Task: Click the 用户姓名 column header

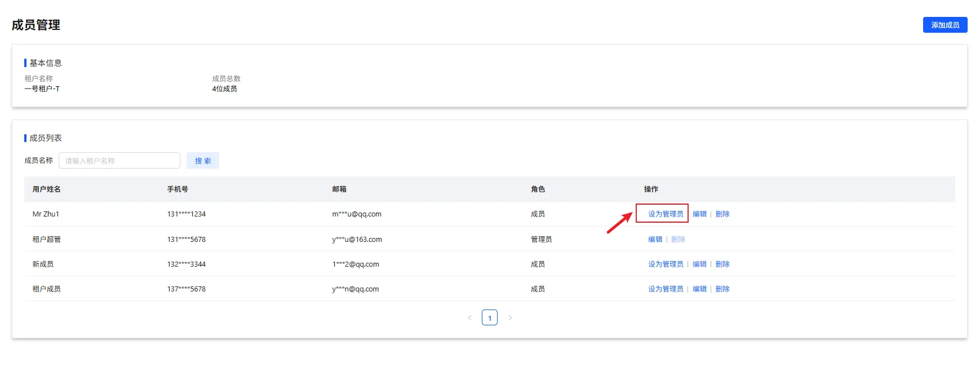Action: 47,189
